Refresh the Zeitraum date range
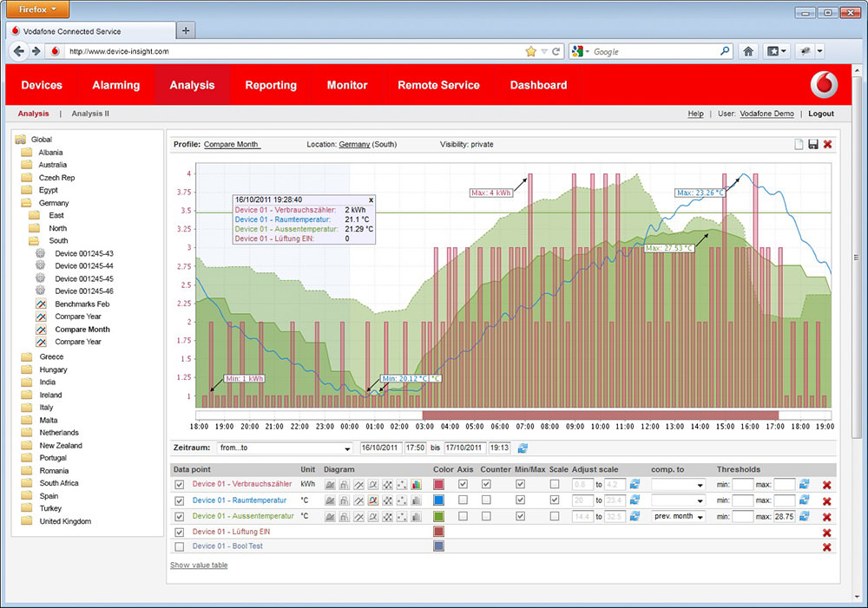The image size is (868, 608). coord(522,448)
